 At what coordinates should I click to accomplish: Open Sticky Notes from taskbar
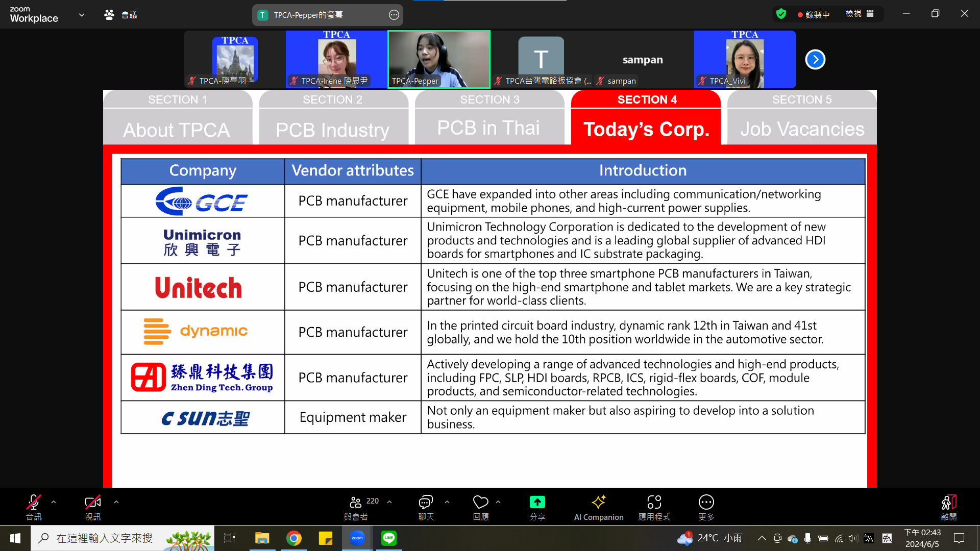pos(325,538)
